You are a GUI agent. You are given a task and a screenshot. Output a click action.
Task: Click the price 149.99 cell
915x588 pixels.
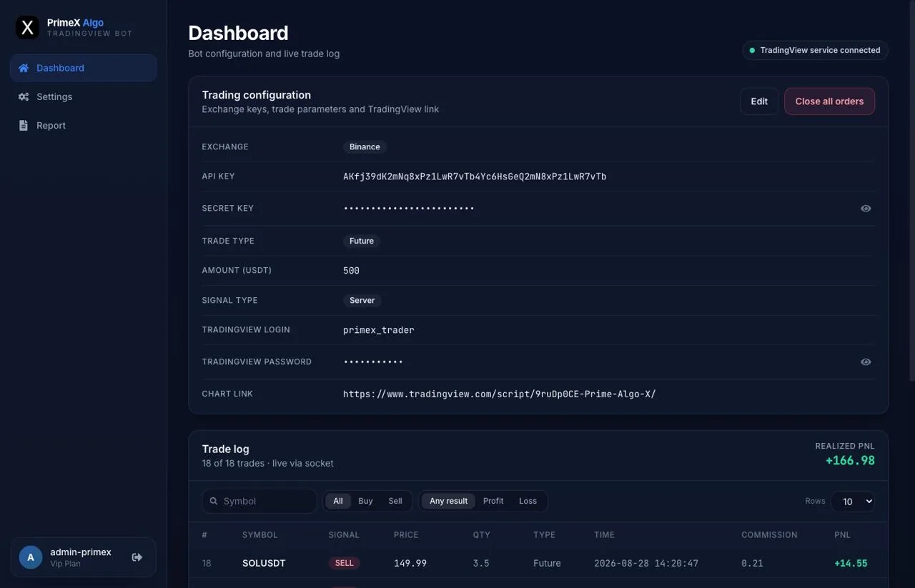tap(410, 563)
